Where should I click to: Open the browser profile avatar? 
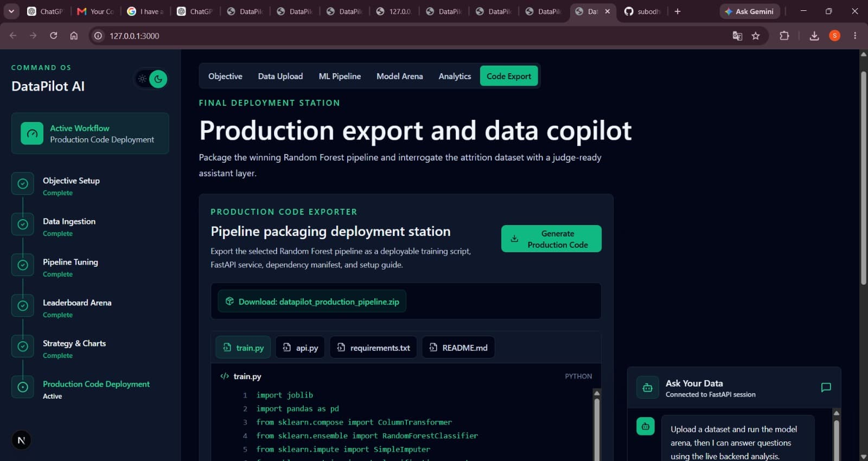coord(835,36)
